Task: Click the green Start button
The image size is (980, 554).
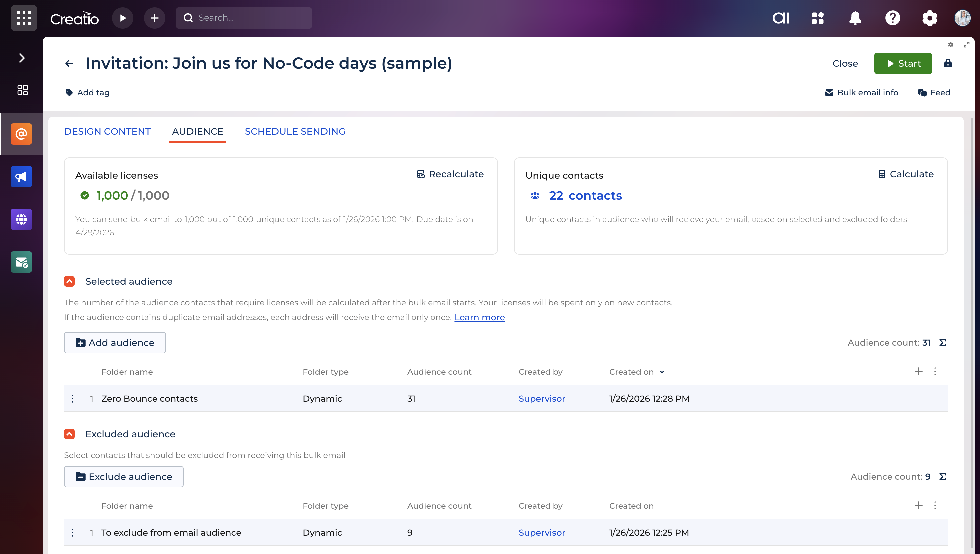Action: [x=903, y=63]
